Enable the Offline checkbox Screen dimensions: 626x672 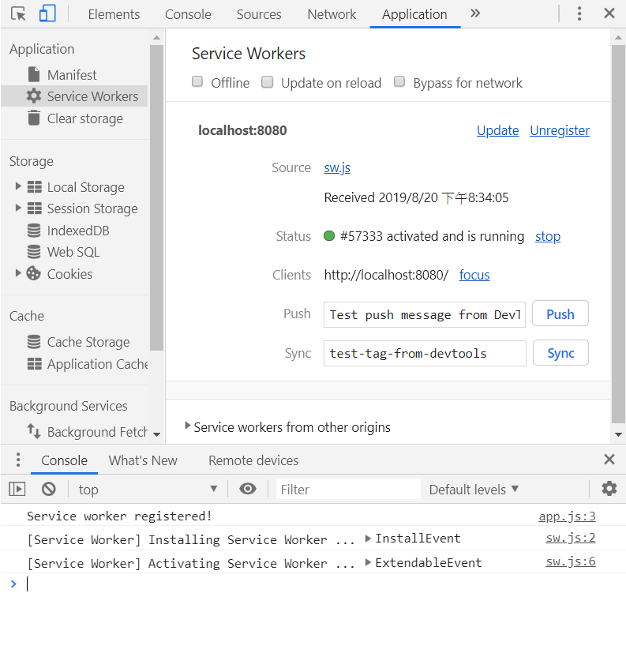[197, 81]
